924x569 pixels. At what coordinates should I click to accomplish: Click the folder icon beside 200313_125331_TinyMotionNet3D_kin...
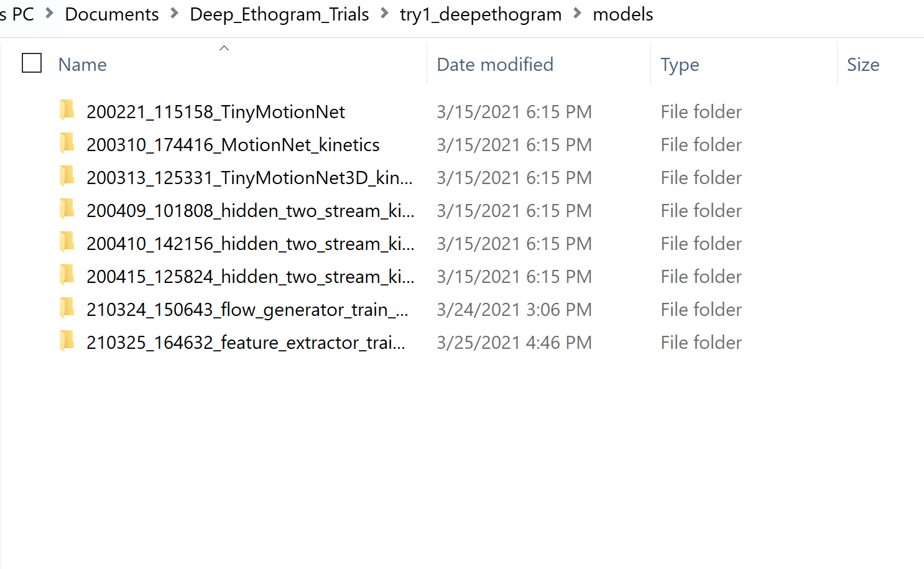(67, 177)
